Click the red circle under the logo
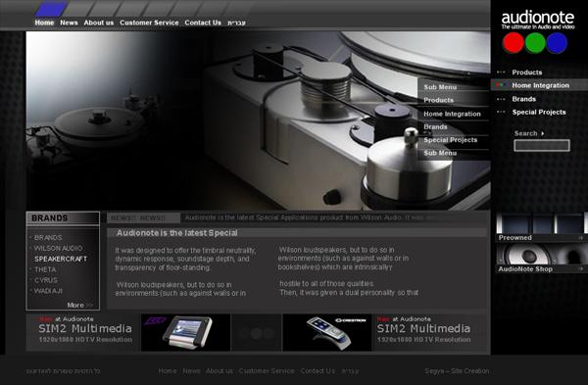Viewport: 588px width, 385px height. click(x=514, y=42)
